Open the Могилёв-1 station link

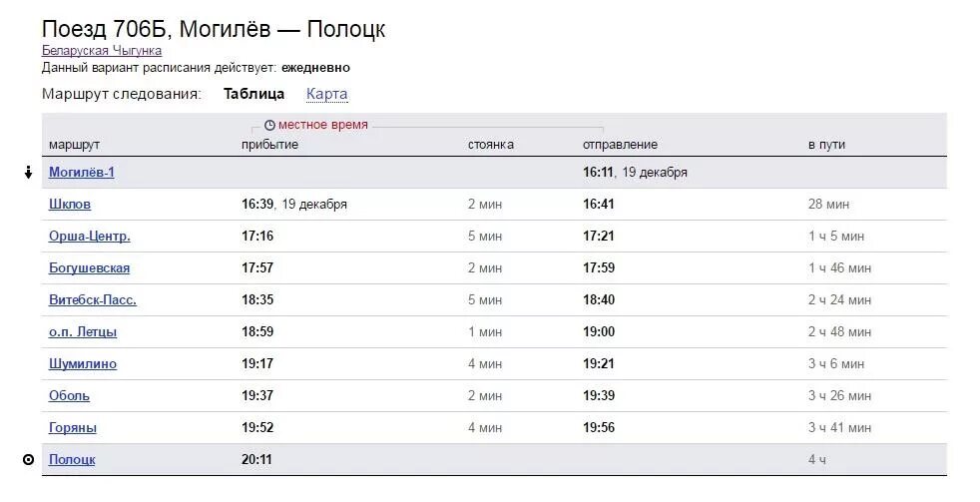[82, 172]
